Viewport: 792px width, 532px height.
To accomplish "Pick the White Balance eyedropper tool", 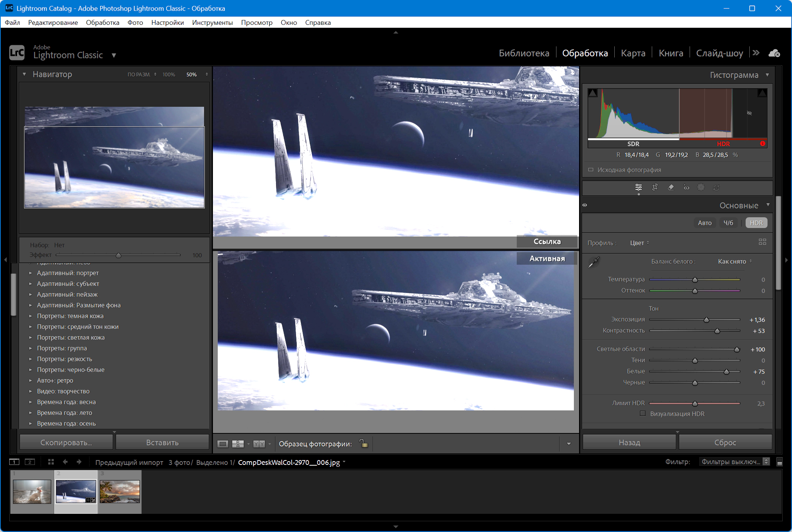I will point(594,262).
